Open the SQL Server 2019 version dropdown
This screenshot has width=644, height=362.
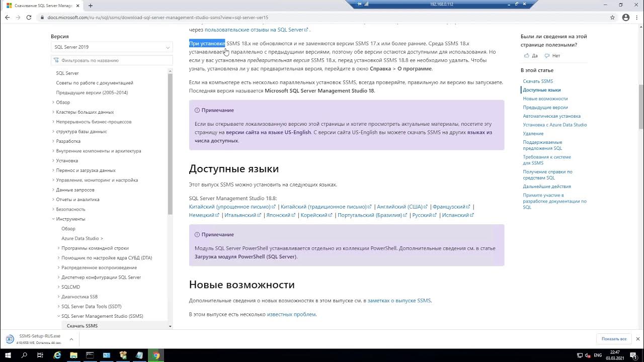(112, 47)
